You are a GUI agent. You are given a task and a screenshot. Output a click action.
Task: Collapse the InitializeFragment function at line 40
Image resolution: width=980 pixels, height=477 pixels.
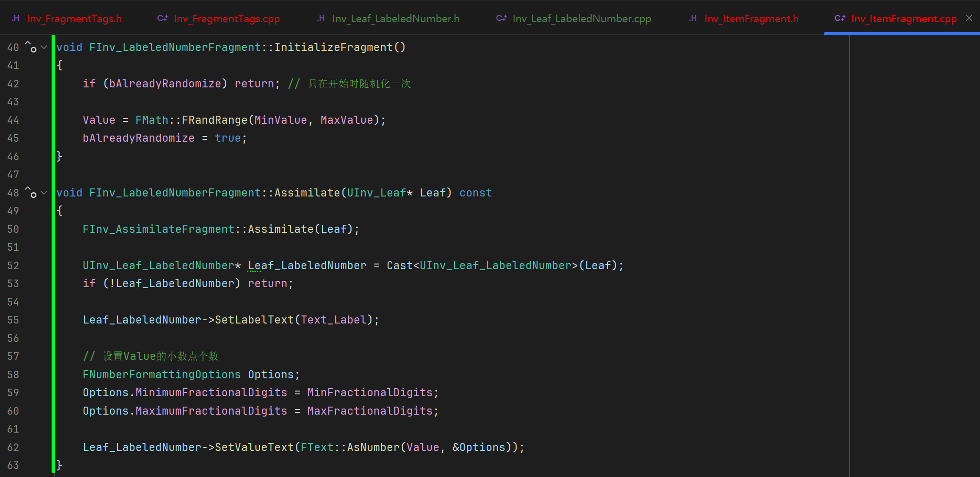(44, 47)
